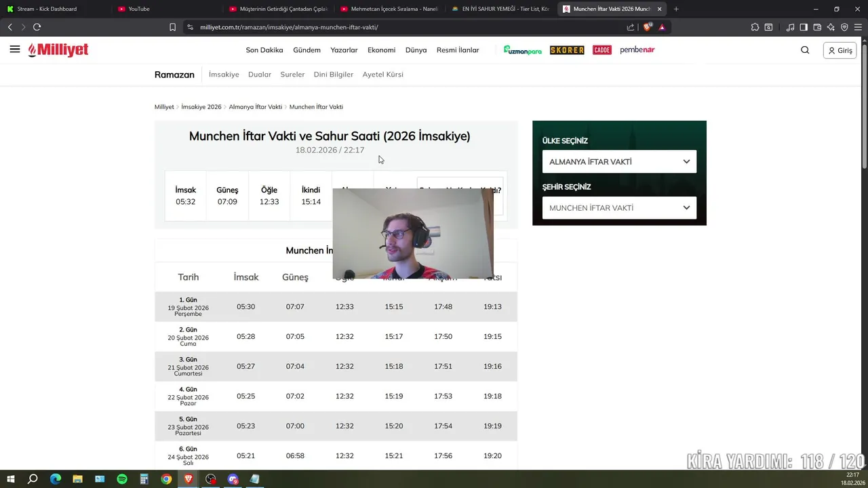868x488 pixels.
Task: Switch to EN İYİ SAHUR YEMEĞİ tab
Action: 500,9
